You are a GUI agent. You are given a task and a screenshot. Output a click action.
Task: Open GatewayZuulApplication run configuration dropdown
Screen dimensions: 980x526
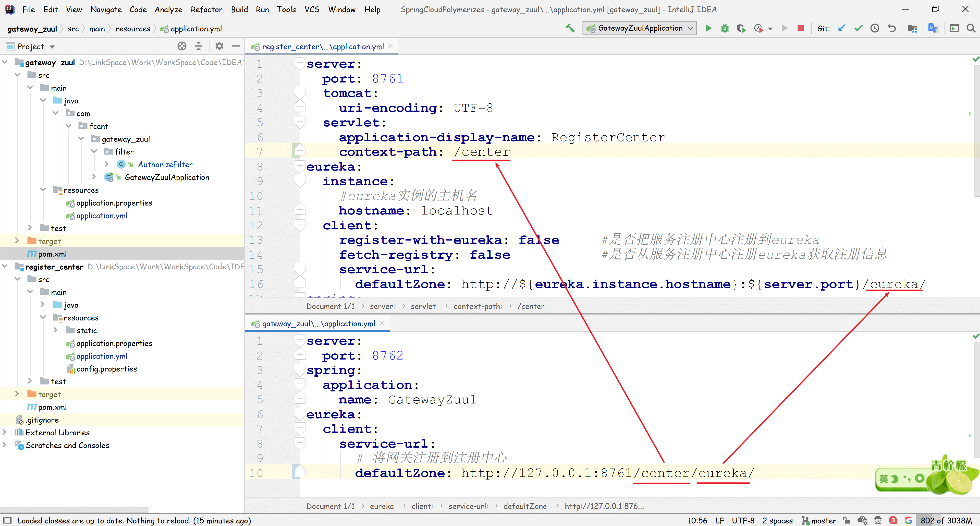click(x=640, y=28)
